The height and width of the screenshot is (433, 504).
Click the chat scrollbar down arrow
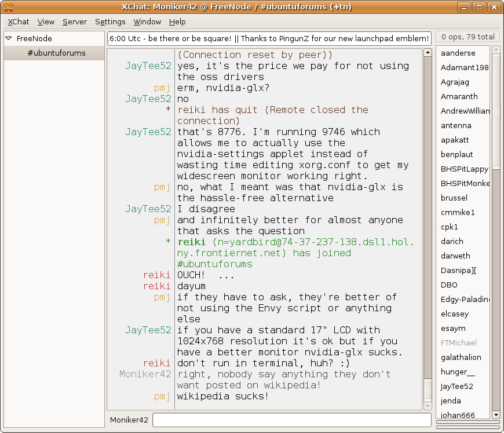pyautogui.click(x=428, y=406)
